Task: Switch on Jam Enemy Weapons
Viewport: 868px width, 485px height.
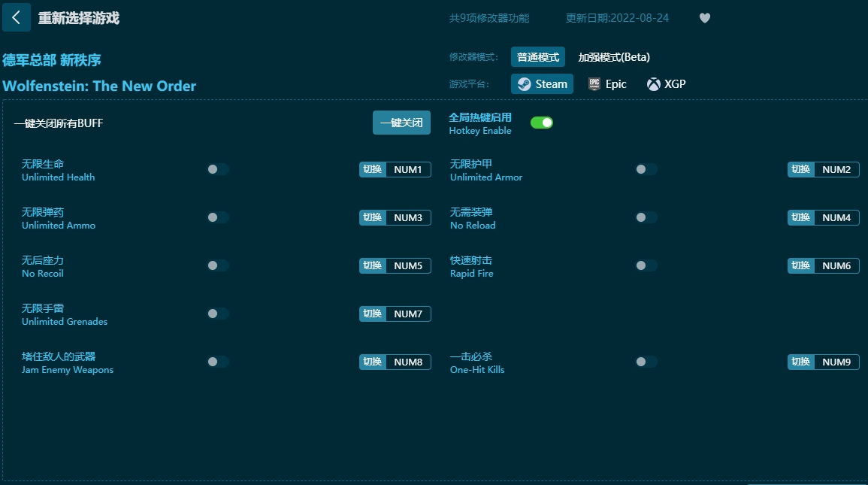Action: click(217, 362)
